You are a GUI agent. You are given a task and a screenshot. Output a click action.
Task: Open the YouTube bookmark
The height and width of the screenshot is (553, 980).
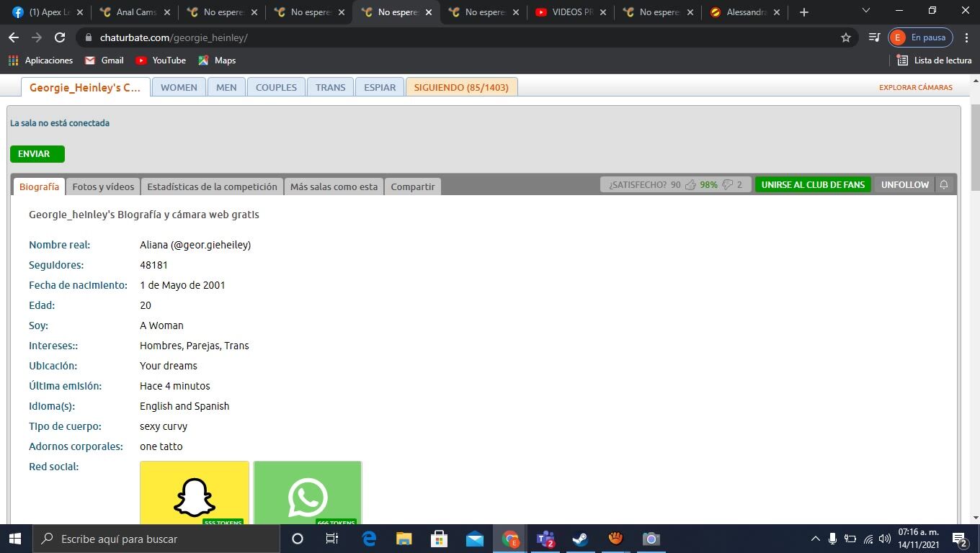pos(161,60)
